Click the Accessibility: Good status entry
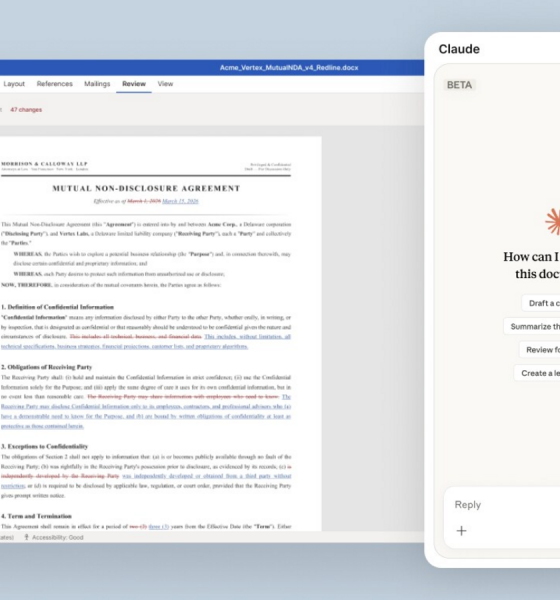The width and height of the screenshot is (560, 600). [57, 537]
